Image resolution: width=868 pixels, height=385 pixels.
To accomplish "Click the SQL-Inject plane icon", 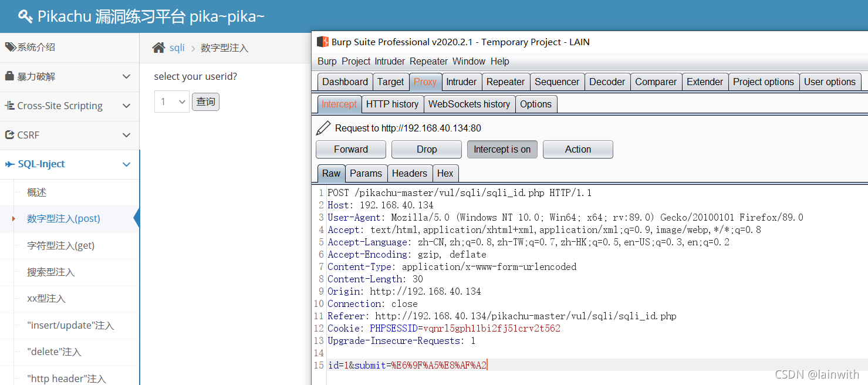I will [10, 164].
